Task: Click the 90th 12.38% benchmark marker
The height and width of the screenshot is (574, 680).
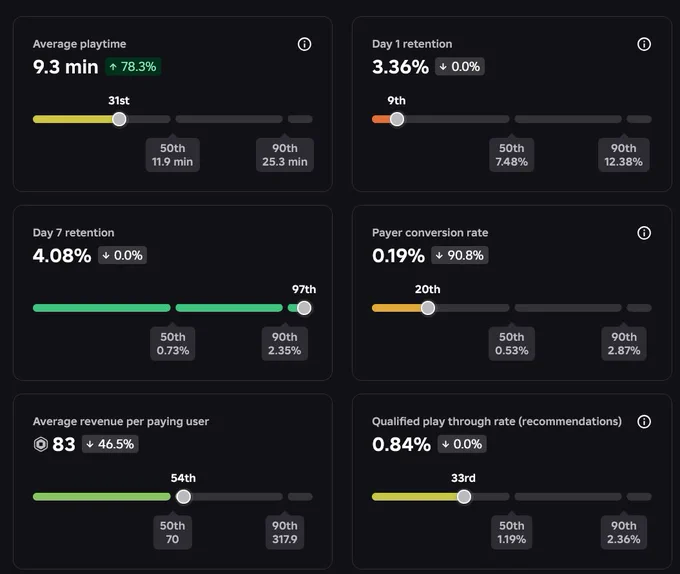Action: (624, 154)
